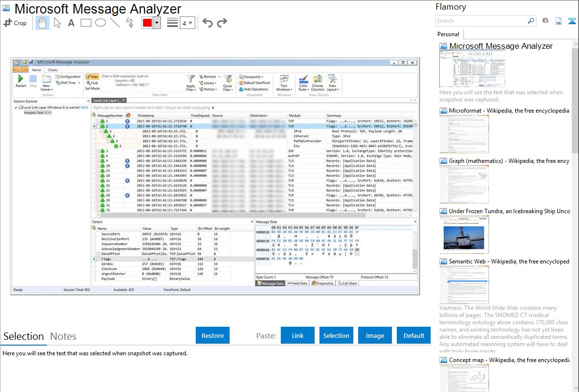
Task: Collapse Local Link Layer tree node in snapshot
Action: 15,107
